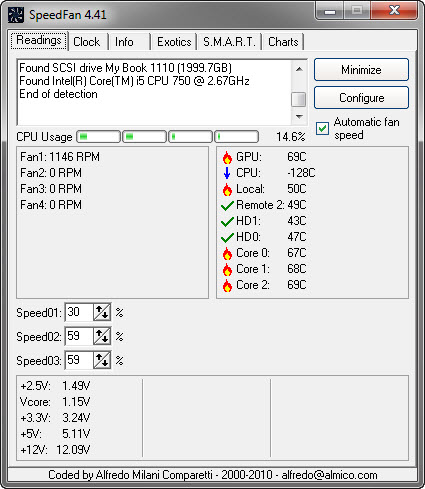Click the Speed03 up/down stepper
The height and width of the screenshot is (489, 425).
pos(102,360)
